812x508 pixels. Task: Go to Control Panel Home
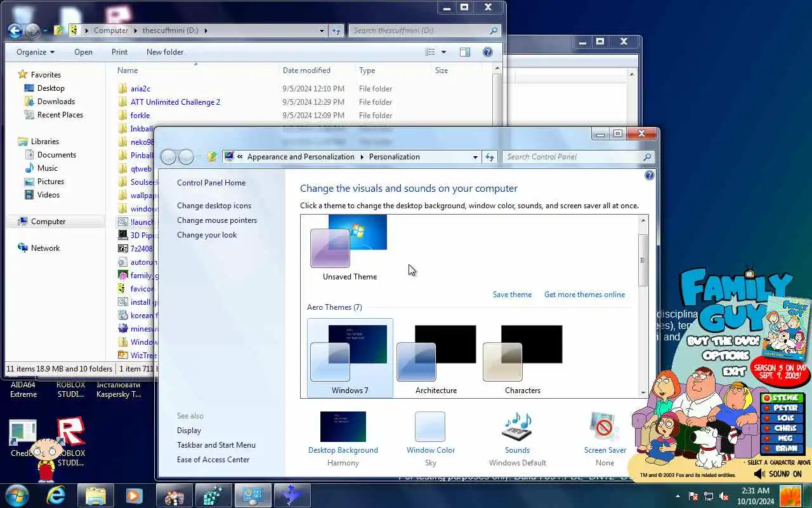pos(211,183)
